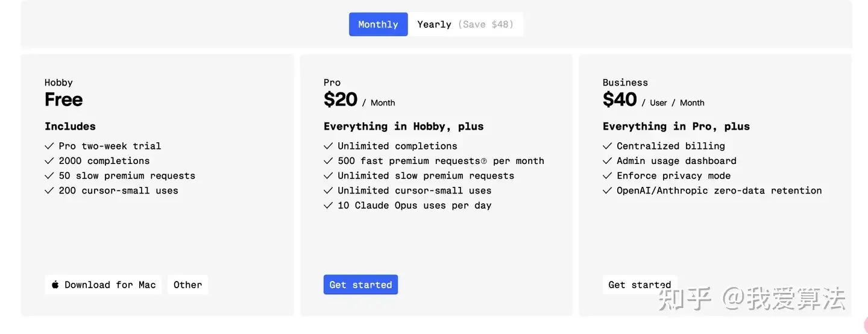Click the checkmark beside Pro two-week trial
Screen dimensions: 868x334
(49, 146)
